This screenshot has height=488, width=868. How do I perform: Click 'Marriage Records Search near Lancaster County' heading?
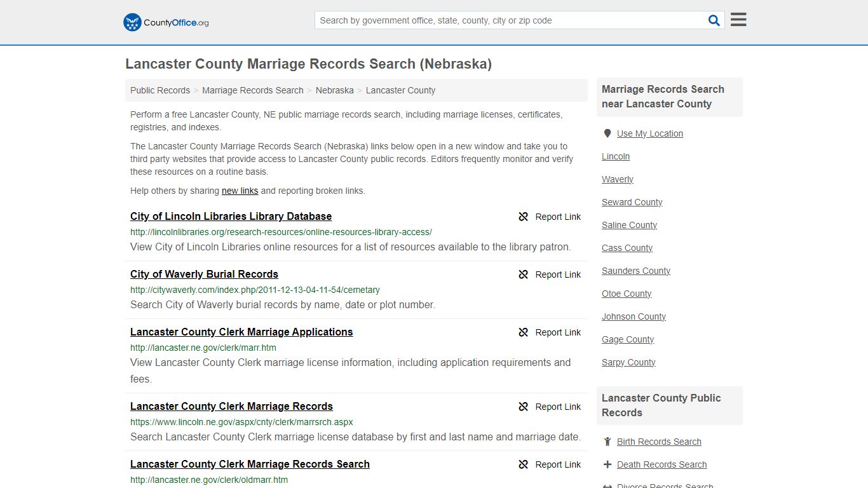(x=663, y=97)
